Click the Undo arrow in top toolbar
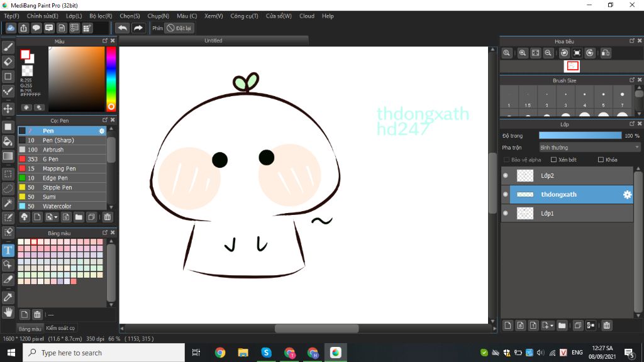The image size is (644, 362). pyautogui.click(x=123, y=28)
